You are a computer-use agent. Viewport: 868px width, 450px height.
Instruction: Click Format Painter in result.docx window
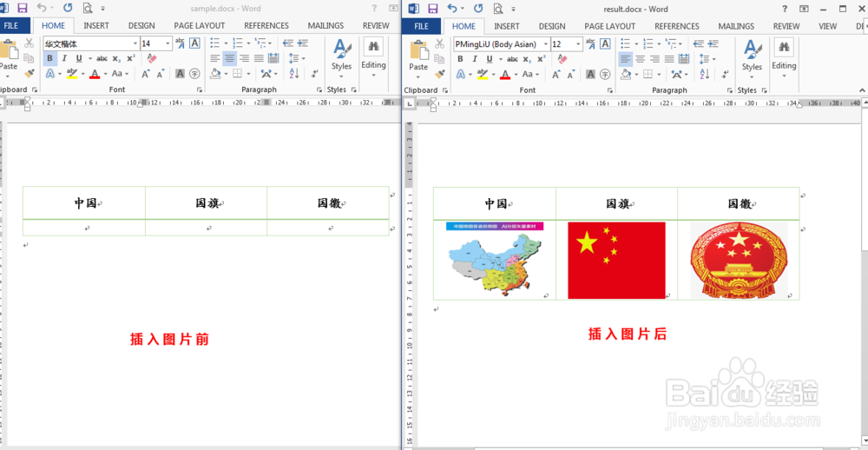(440, 74)
